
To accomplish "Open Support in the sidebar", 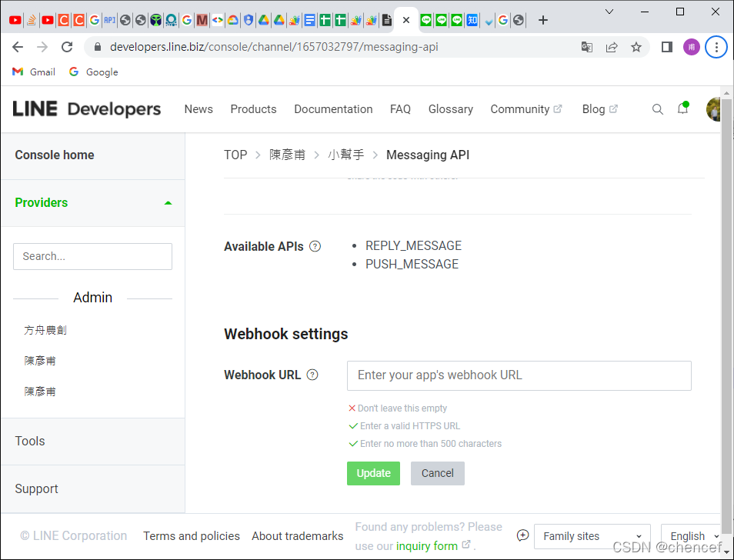I will tap(36, 489).
